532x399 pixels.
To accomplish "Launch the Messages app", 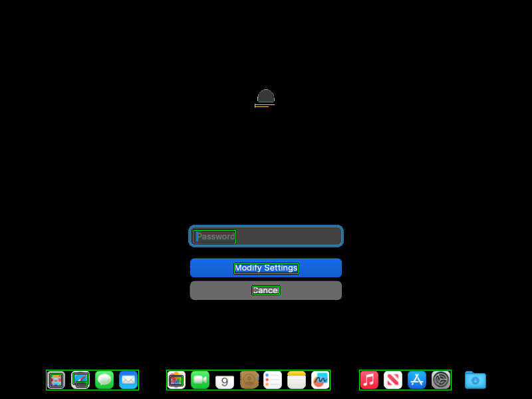I will (x=104, y=380).
